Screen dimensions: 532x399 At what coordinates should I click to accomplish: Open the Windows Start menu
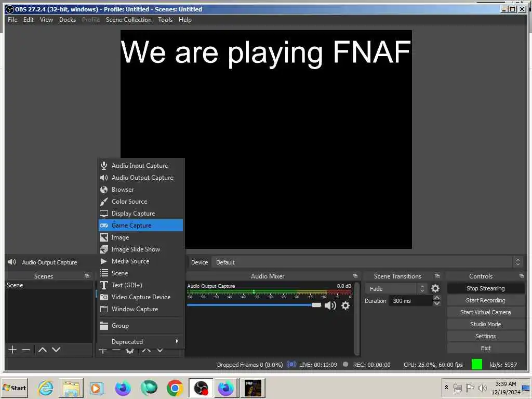pos(15,388)
